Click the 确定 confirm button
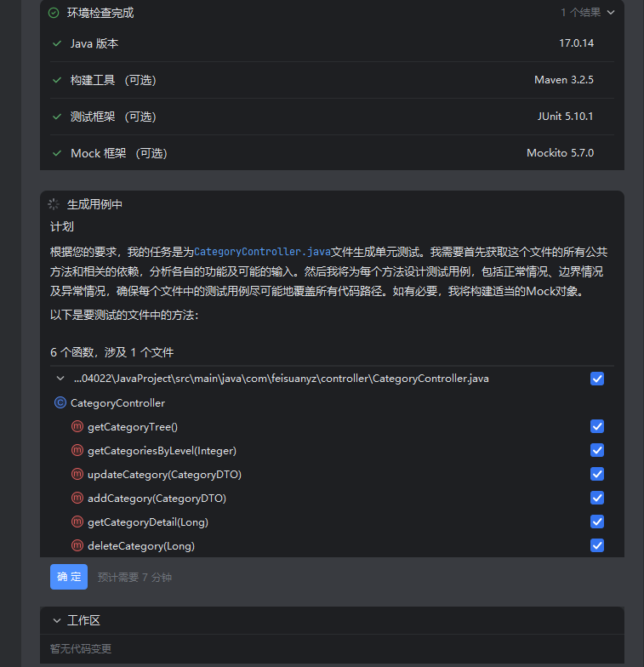This screenshot has width=644, height=667. (x=69, y=577)
